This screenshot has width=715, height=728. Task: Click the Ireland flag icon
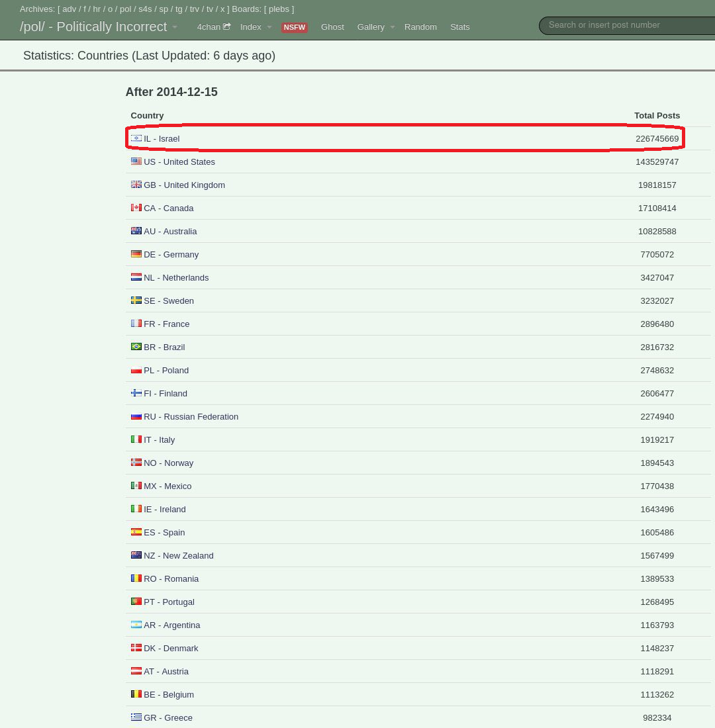click(x=136, y=509)
